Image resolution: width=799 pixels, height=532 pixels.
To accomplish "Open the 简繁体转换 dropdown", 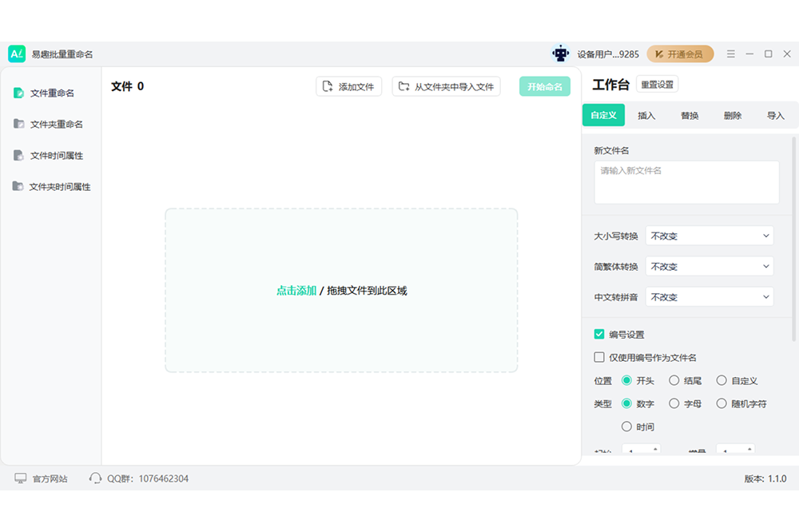I will click(x=709, y=266).
